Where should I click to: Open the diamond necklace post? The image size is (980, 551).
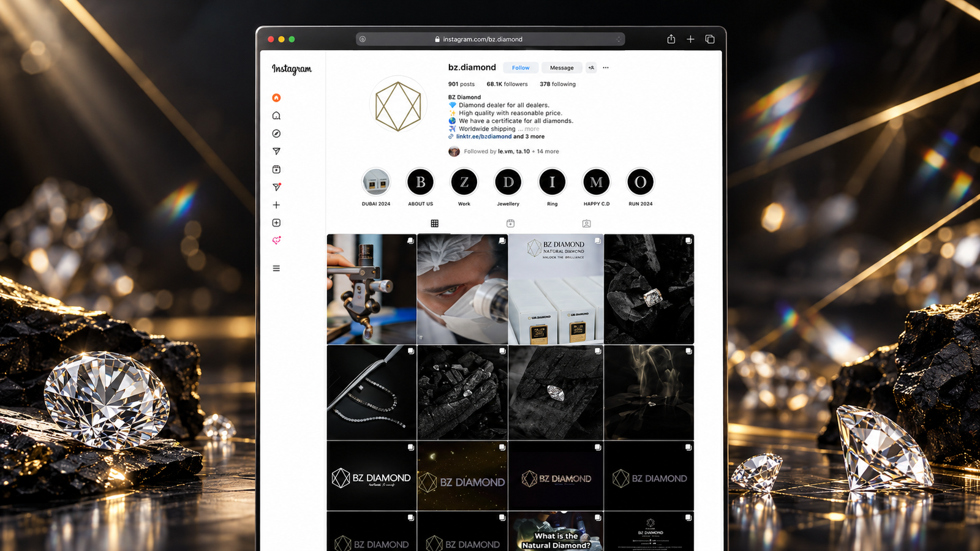pyautogui.click(x=372, y=392)
